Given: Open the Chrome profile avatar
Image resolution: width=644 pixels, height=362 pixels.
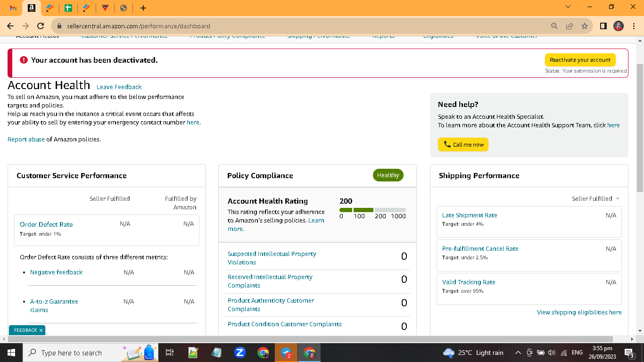Looking at the screenshot, I should pyautogui.click(x=619, y=26).
